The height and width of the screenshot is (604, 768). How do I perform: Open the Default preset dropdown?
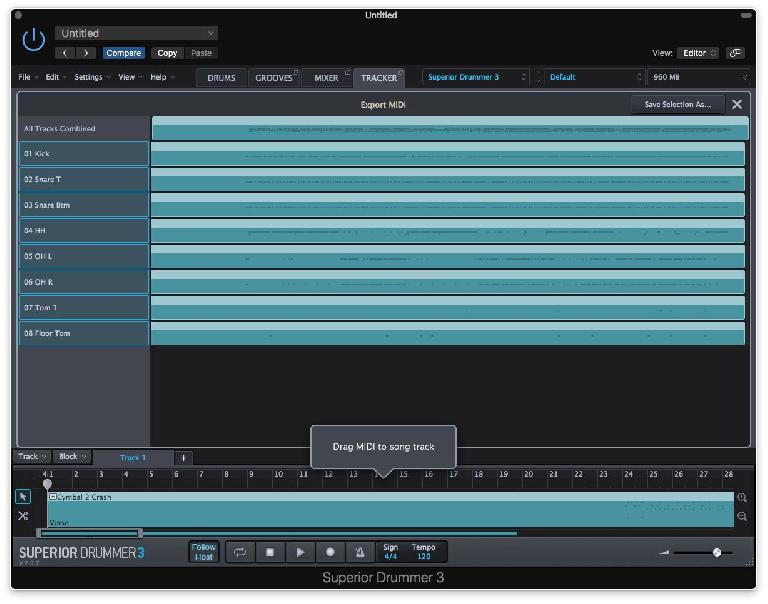coord(594,77)
